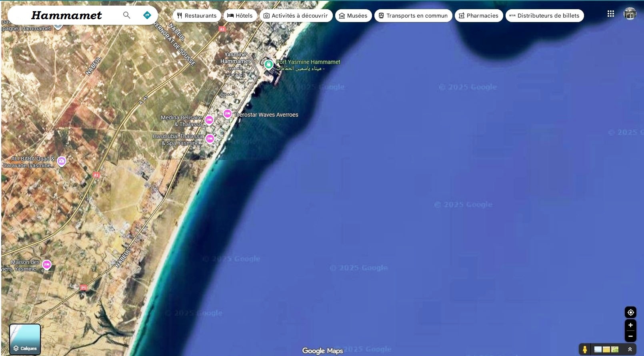Filter by Restaurants
The width and height of the screenshot is (644, 356).
(197, 16)
